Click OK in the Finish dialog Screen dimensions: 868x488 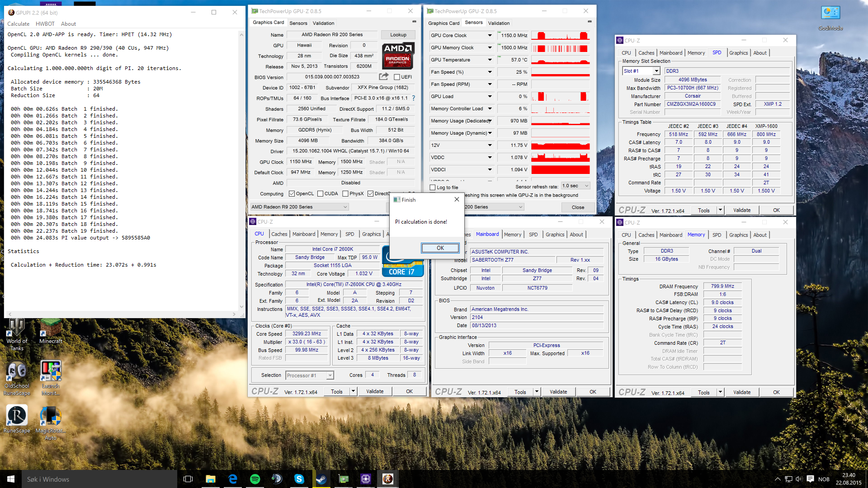440,248
